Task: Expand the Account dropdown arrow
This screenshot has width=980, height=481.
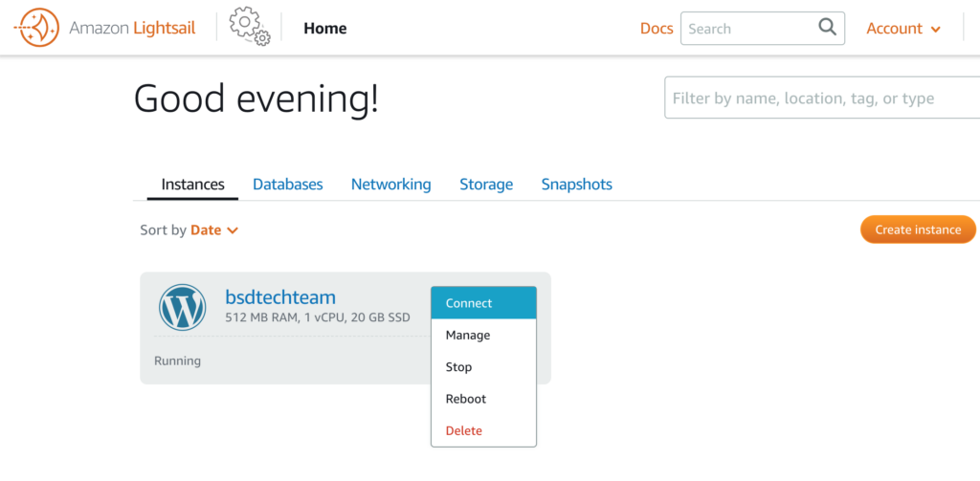Action: [x=936, y=30]
